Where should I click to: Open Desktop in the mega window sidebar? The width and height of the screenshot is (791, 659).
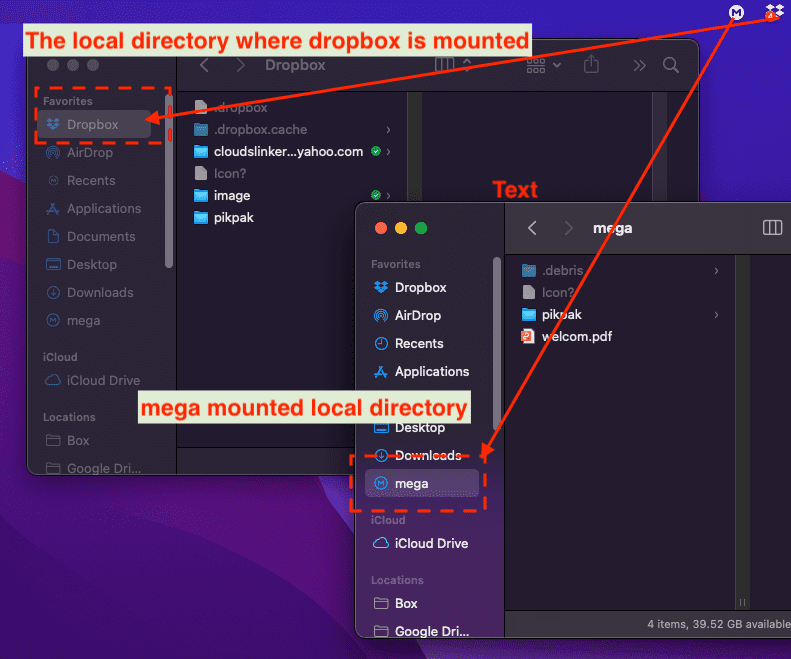pyautogui.click(x=422, y=428)
